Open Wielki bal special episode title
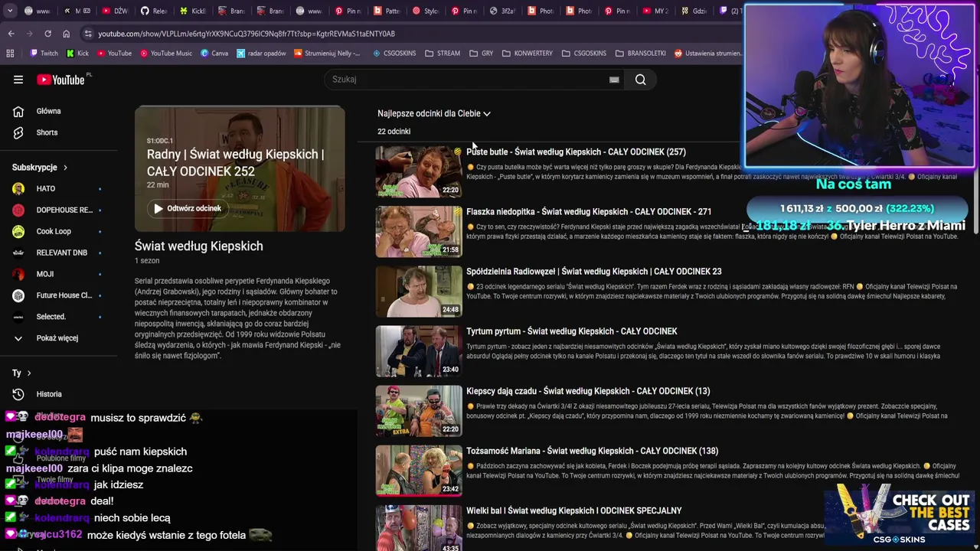 click(x=574, y=510)
